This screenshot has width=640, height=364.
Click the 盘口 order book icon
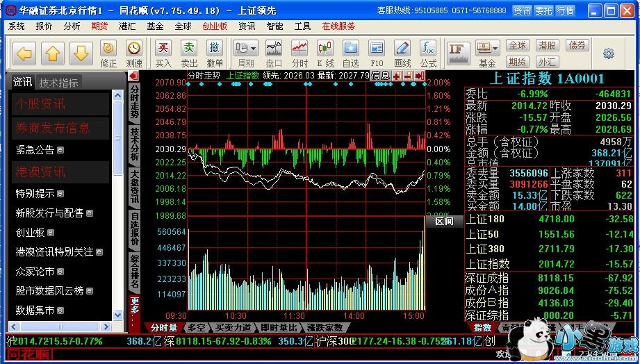point(274,54)
